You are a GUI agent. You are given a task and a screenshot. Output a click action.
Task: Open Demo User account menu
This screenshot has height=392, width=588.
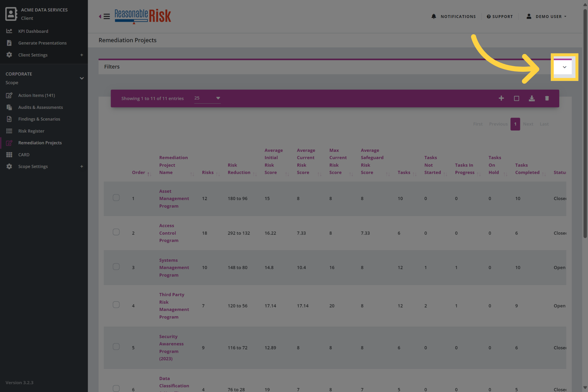click(546, 17)
